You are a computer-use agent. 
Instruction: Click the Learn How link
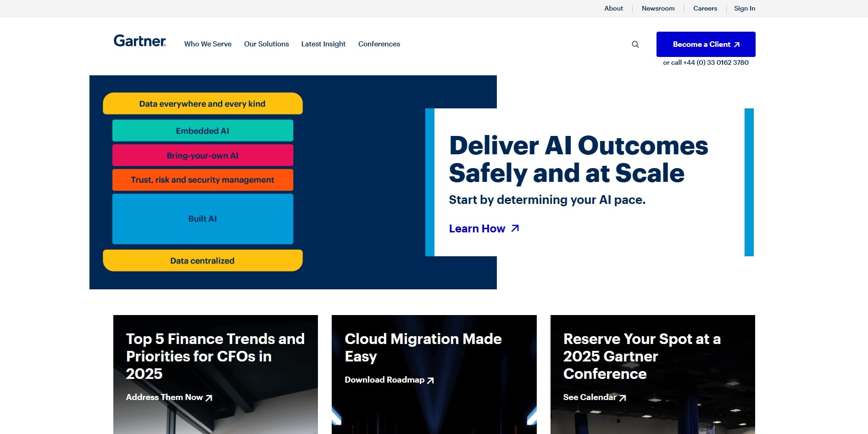tap(484, 229)
